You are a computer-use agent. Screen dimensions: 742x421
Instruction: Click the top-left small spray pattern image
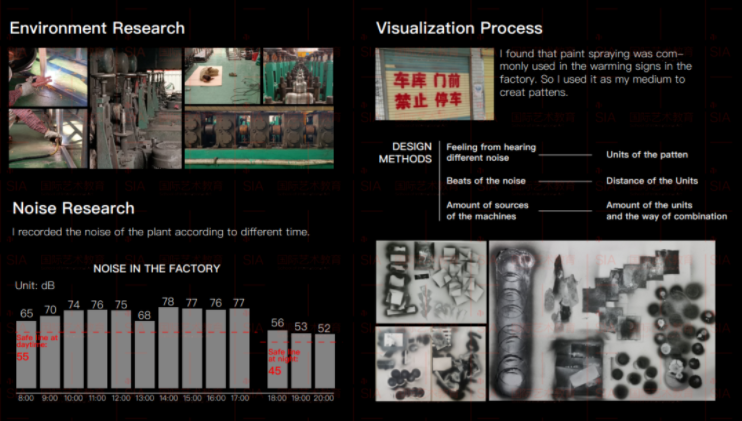pos(430,281)
